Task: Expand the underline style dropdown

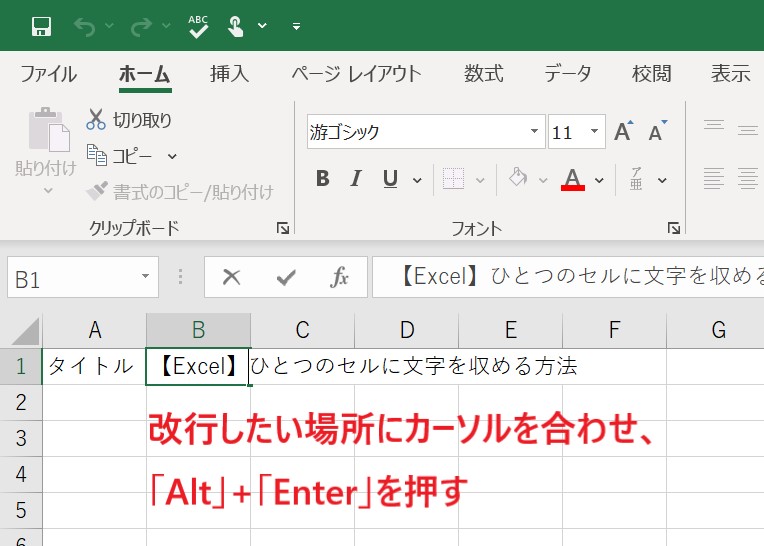Action: coord(417,181)
